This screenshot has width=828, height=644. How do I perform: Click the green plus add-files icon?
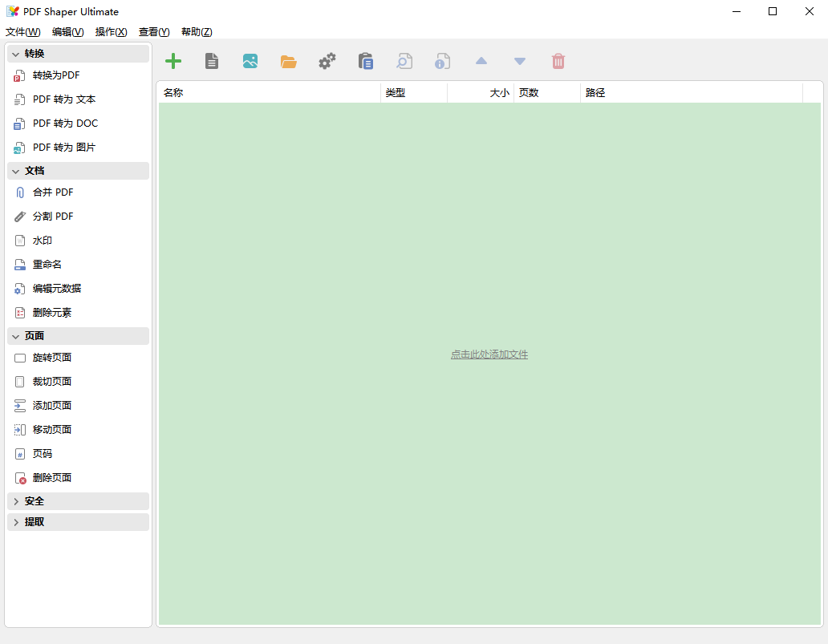coord(173,61)
